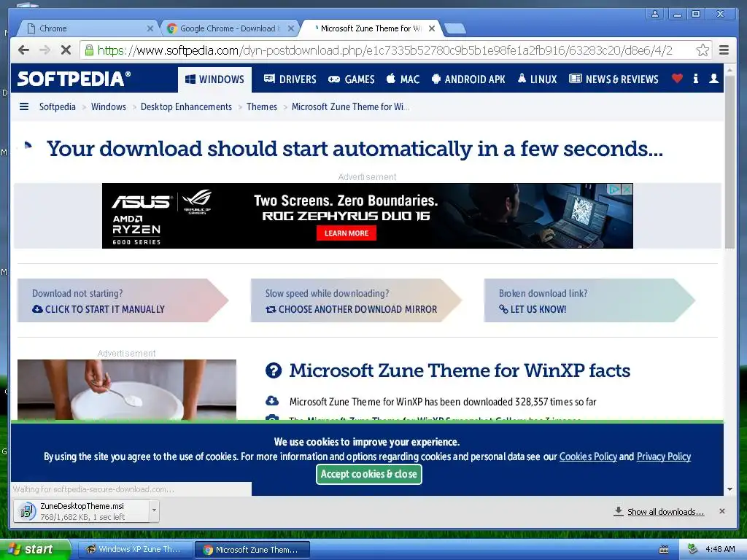The height and width of the screenshot is (560, 747).
Task: Click the keyboard icon in system tray
Action: coord(663,550)
